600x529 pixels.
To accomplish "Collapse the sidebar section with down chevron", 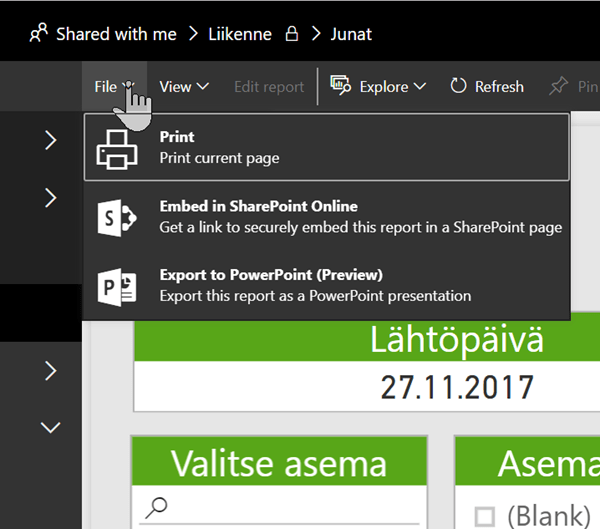I will [x=51, y=428].
